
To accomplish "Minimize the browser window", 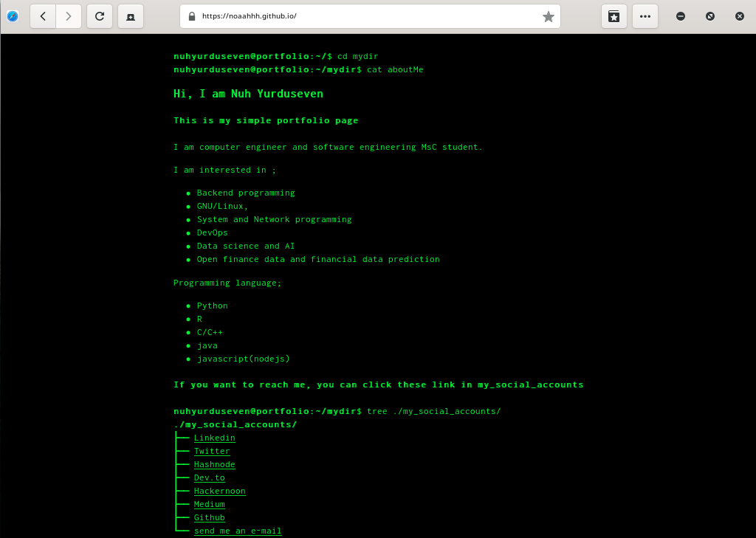I will (681, 16).
